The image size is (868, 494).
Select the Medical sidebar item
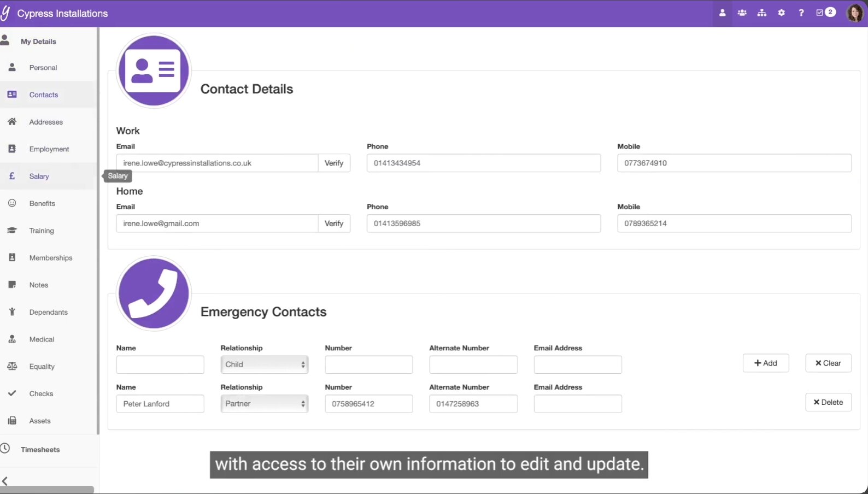click(42, 339)
